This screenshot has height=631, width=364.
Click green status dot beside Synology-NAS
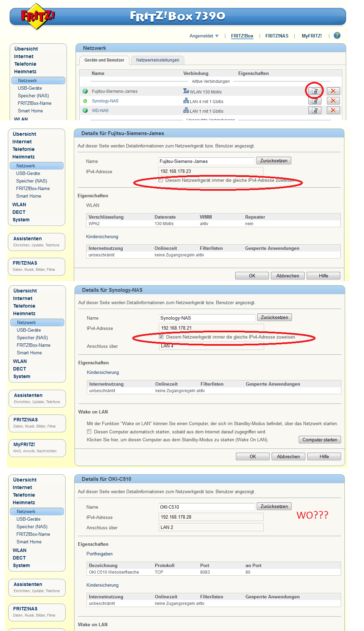pos(85,101)
